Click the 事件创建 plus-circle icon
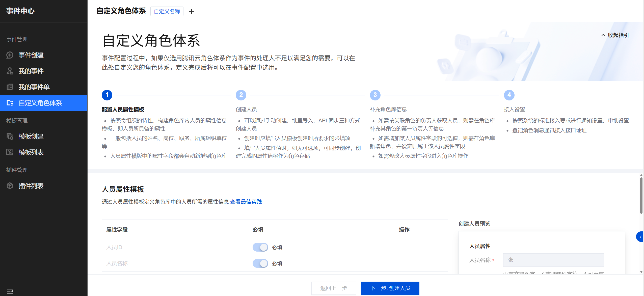 point(10,55)
